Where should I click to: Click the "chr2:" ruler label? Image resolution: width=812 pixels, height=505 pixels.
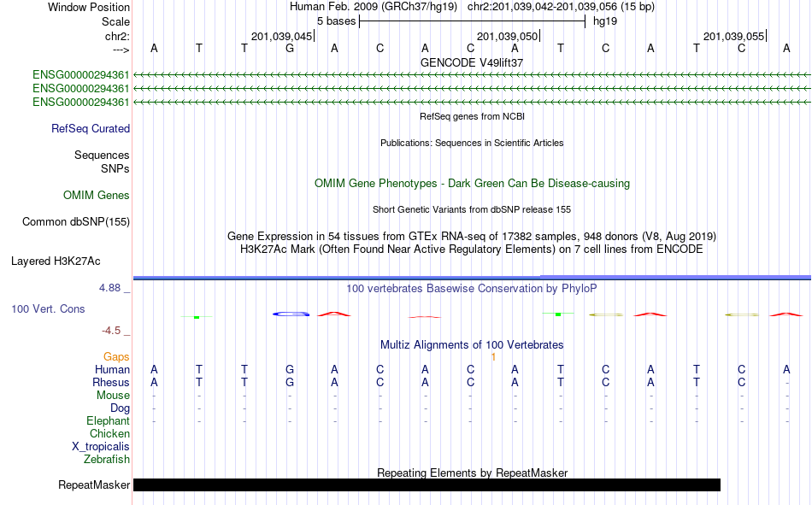point(117,36)
